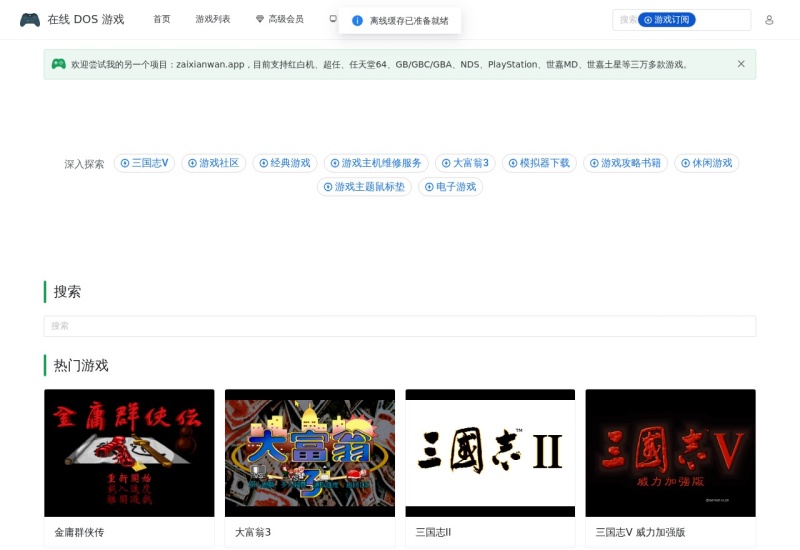Select the 游戏社区 explore tag
The image size is (800, 550).
(214, 163)
